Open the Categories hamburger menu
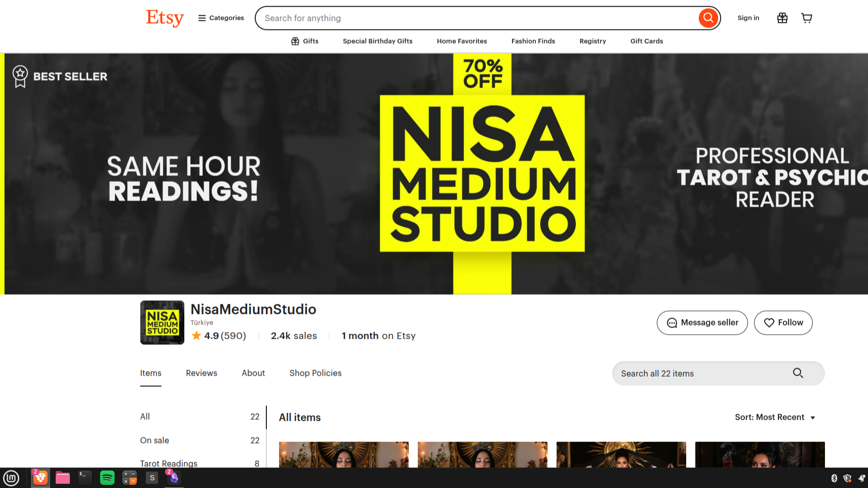Image resolution: width=868 pixels, height=488 pixels. (x=221, y=18)
